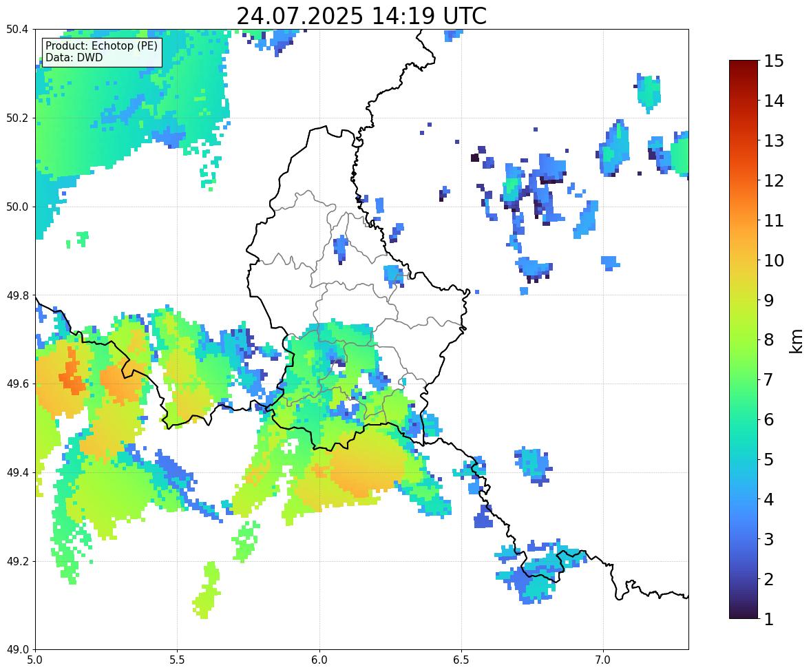
Task: Click the vertical echotop colorbar
Action: (744, 339)
